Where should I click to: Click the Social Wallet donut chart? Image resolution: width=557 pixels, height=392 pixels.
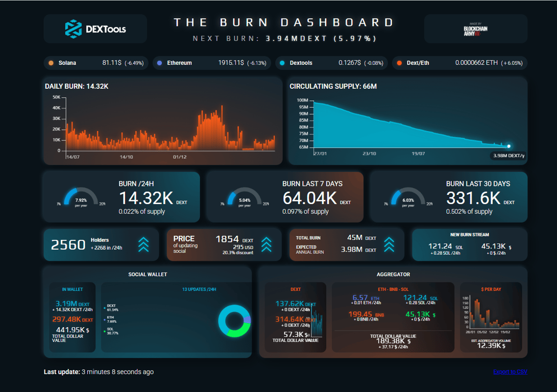(x=234, y=321)
